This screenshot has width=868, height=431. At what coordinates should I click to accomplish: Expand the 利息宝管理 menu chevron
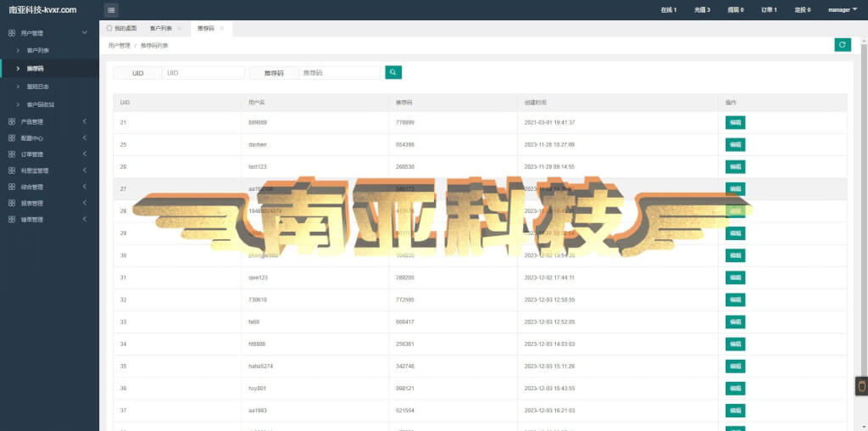coord(85,170)
